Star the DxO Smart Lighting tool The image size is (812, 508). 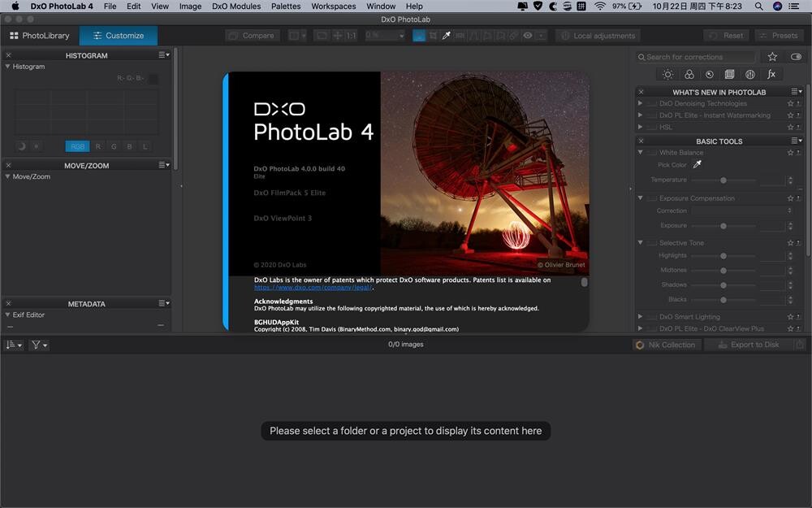(x=790, y=317)
